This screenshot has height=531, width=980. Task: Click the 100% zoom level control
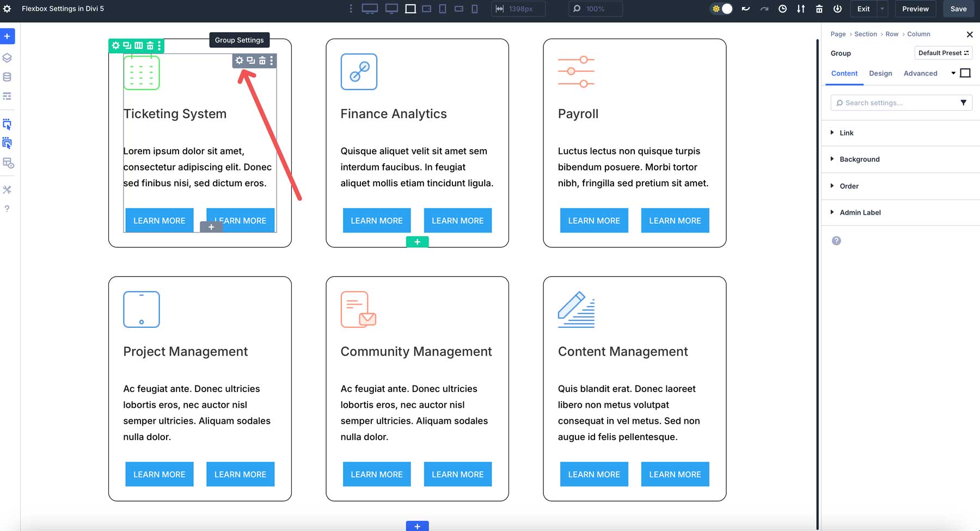point(595,9)
